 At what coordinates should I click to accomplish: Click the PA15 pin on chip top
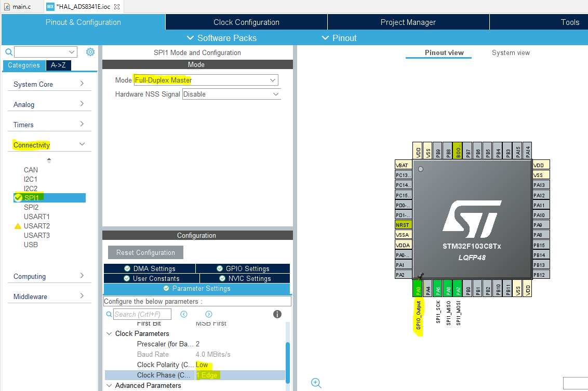[517, 151]
